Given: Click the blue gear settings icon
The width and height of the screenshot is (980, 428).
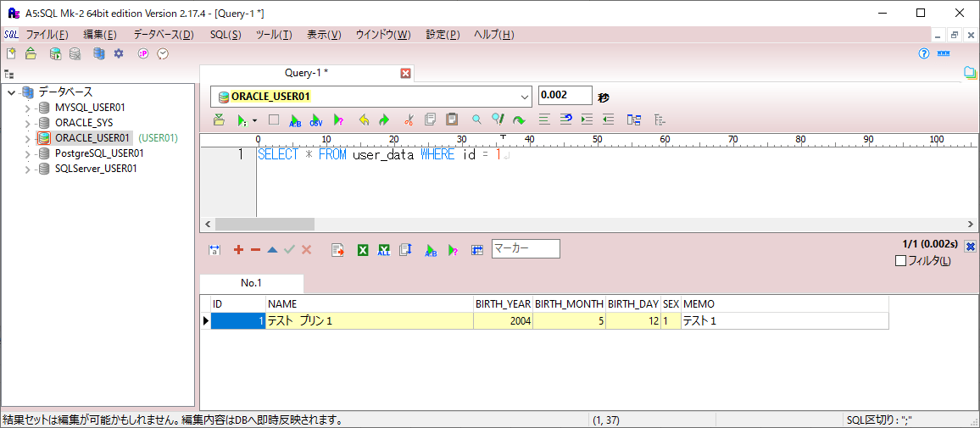Looking at the screenshot, I should point(119,53).
